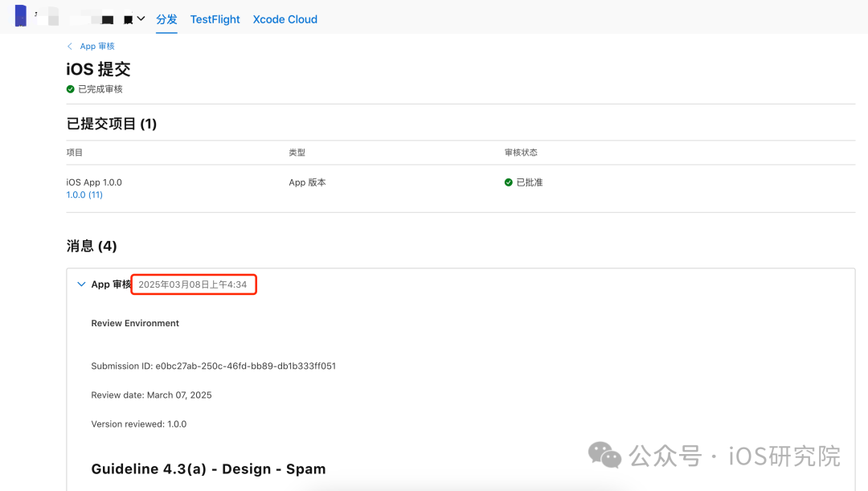
Task: Open the Xcode Cloud tab
Action: click(x=285, y=19)
